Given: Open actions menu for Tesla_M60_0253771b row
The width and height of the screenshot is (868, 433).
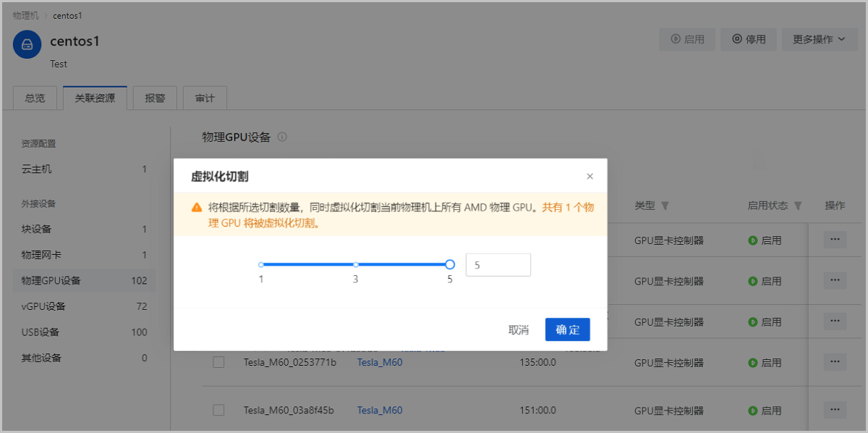Looking at the screenshot, I should tap(834, 362).
